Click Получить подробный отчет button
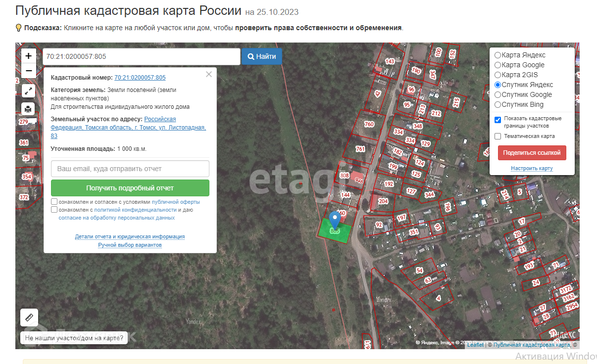This screenshot has width=597, height=364. [130, 188]
